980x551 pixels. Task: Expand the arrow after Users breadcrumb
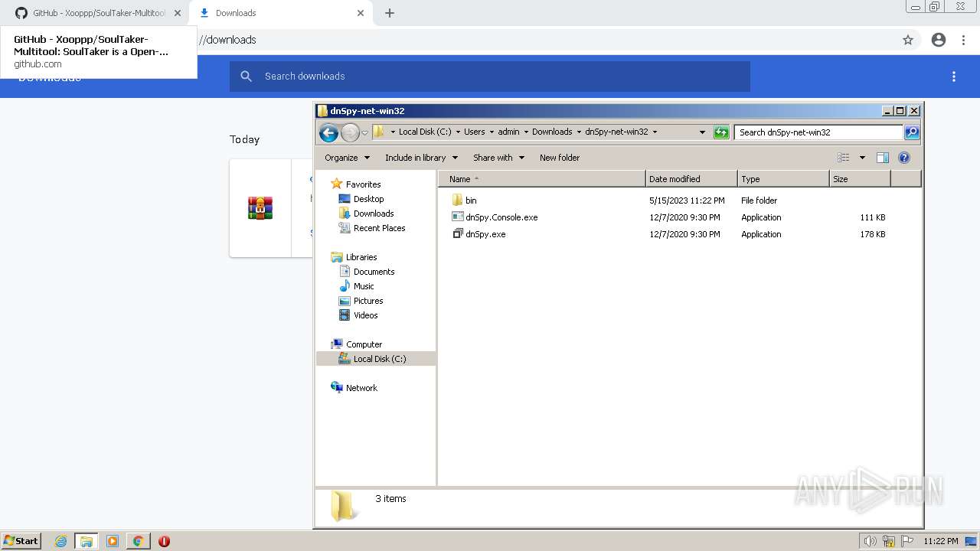tap(492, 132)
